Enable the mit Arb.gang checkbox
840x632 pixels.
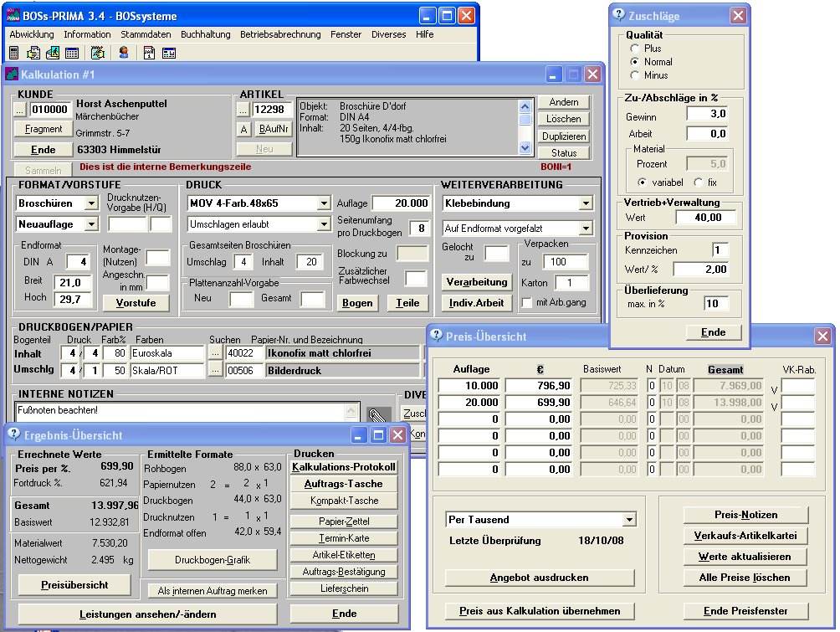527,303
